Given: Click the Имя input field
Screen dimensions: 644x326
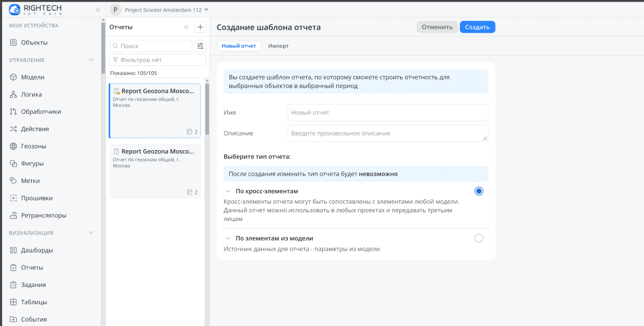Looking at the screenshot, I should 387,113.
